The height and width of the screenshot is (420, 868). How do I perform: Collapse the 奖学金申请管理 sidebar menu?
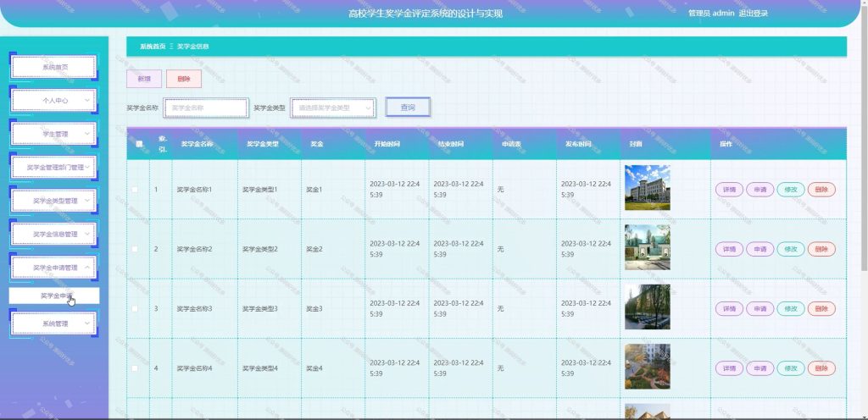53,268
